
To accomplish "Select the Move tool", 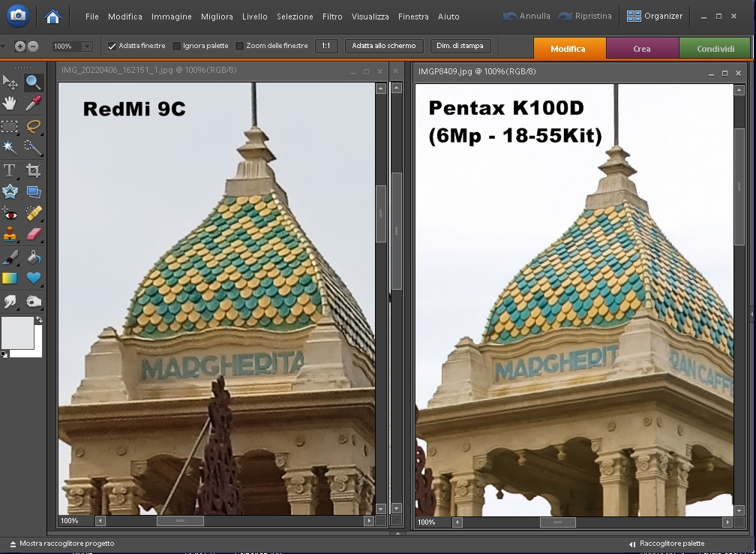I will click(x=10, y=83).
